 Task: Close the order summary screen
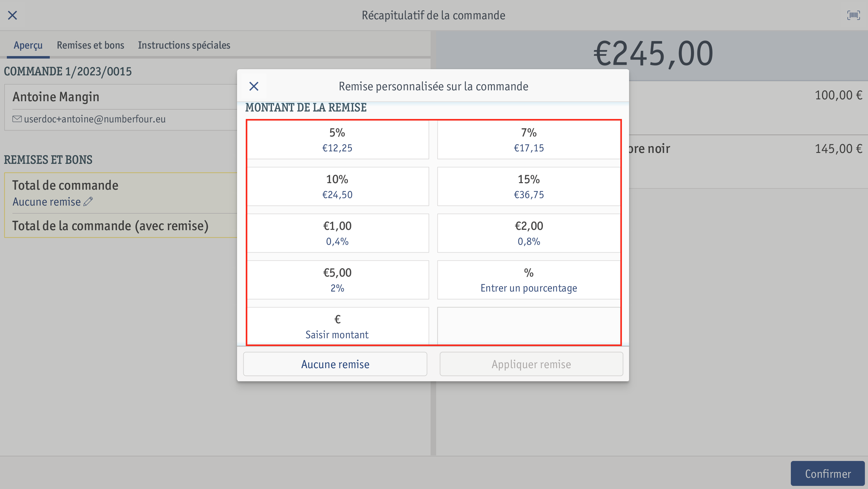[x=12, y=15]
